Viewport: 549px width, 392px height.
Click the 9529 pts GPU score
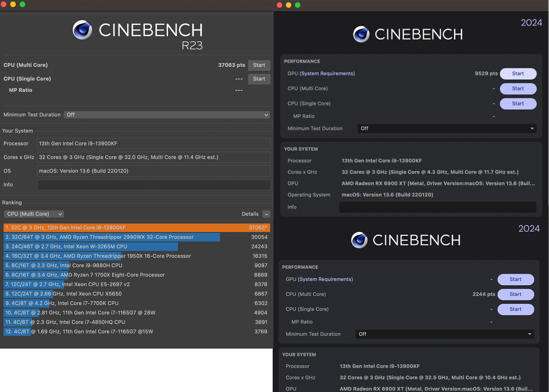[x=486, y=73]
